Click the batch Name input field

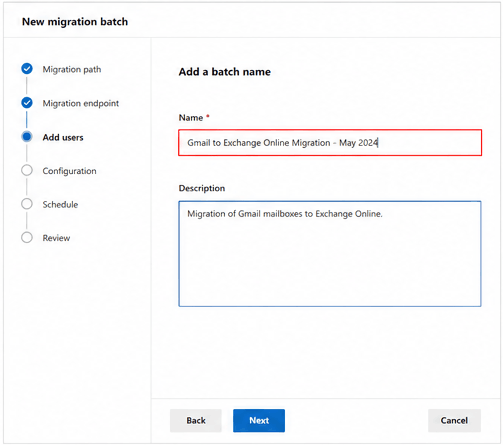coord(330,143)
